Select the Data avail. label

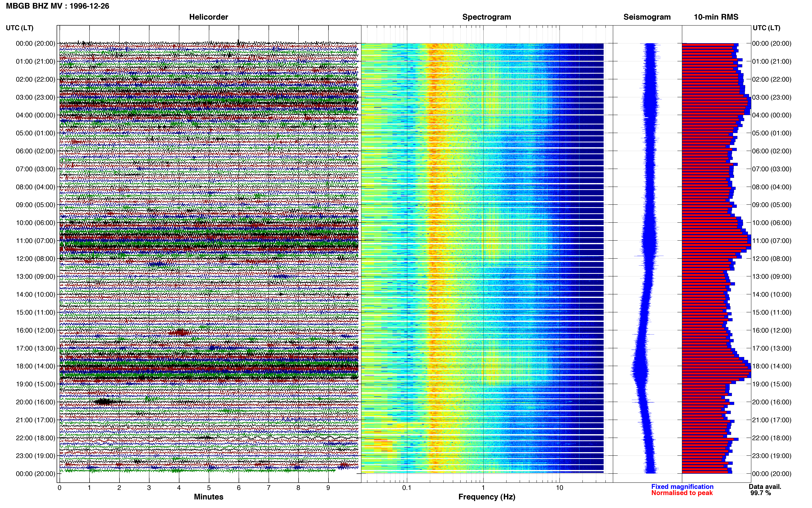765,486
